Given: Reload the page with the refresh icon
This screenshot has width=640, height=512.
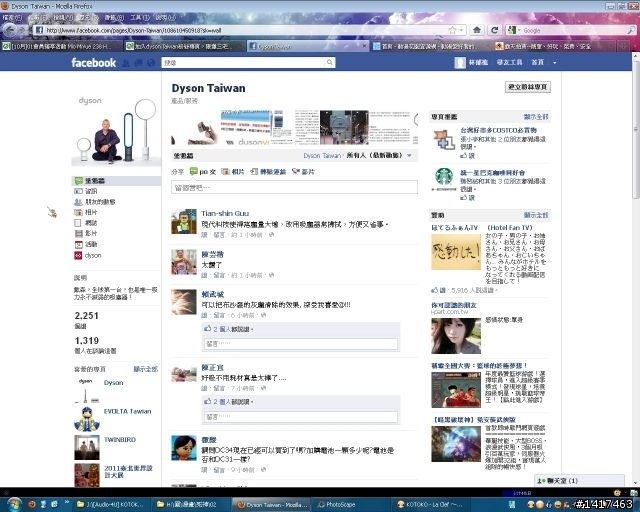Looking at the screenshot, I should click(495, 30).
